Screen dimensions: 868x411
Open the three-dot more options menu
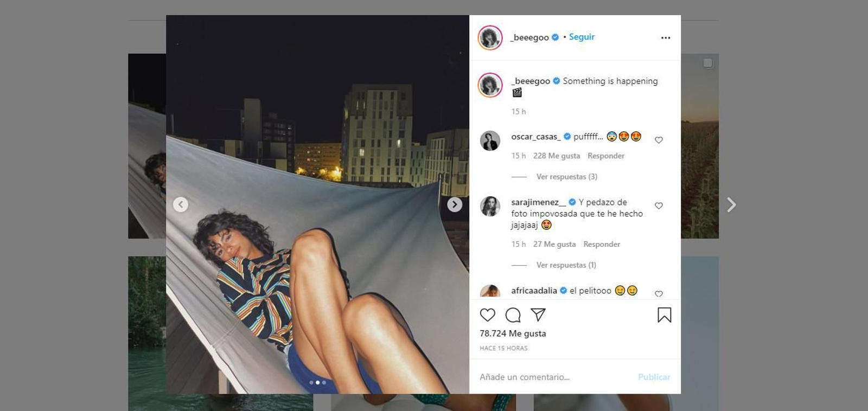click(x=666, y=38)
